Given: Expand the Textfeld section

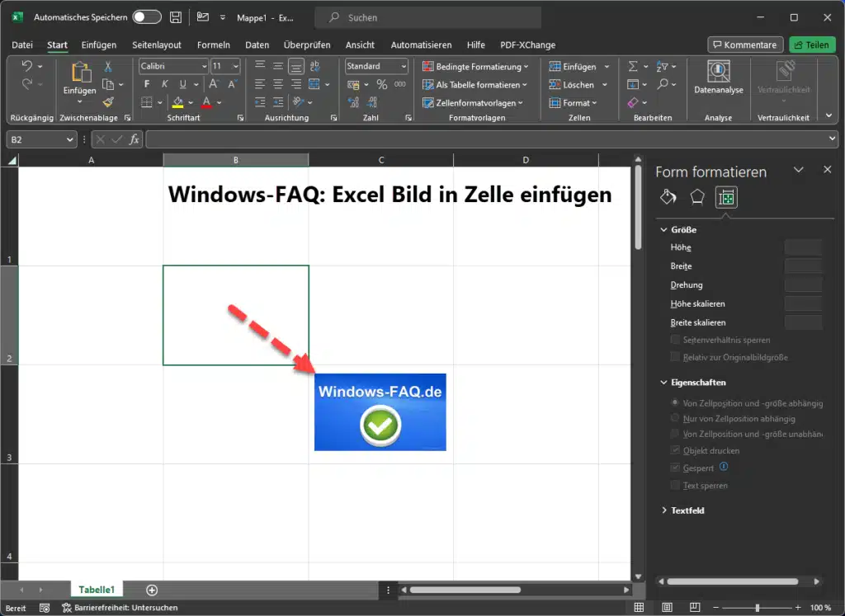Looking at the screenshot, I should pyautogui.click(x=664, y=510).
